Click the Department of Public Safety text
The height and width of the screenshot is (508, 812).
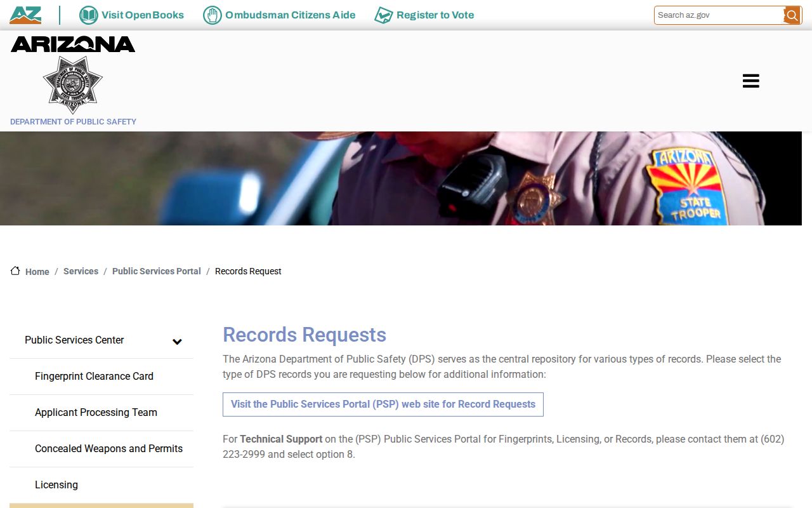tap(73, 122)
